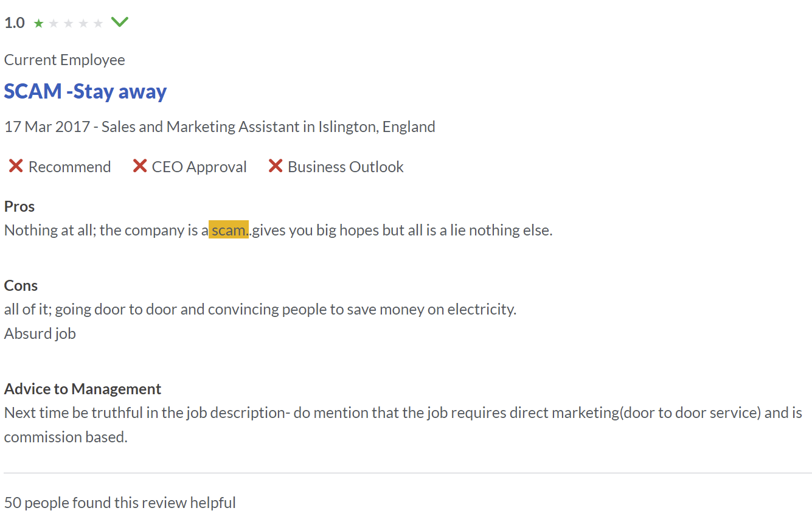Click the Pros heading
Viewport: 812px width, 522px height.
19,206
